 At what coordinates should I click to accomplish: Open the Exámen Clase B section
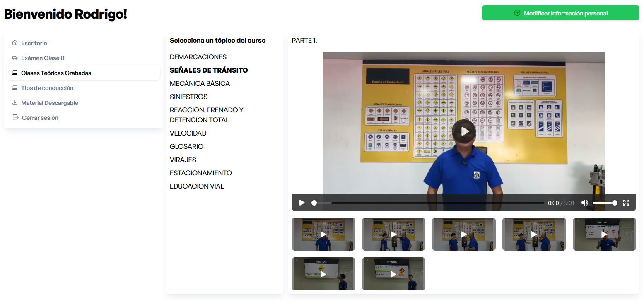click(43, 58)
